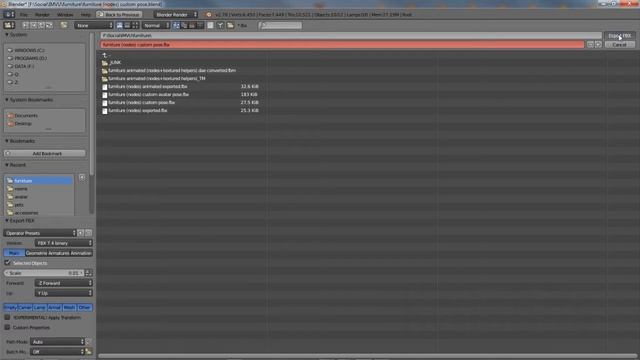Sort files by size
The height and width of the screenshot is (360, 640).
tap(200, 25)
